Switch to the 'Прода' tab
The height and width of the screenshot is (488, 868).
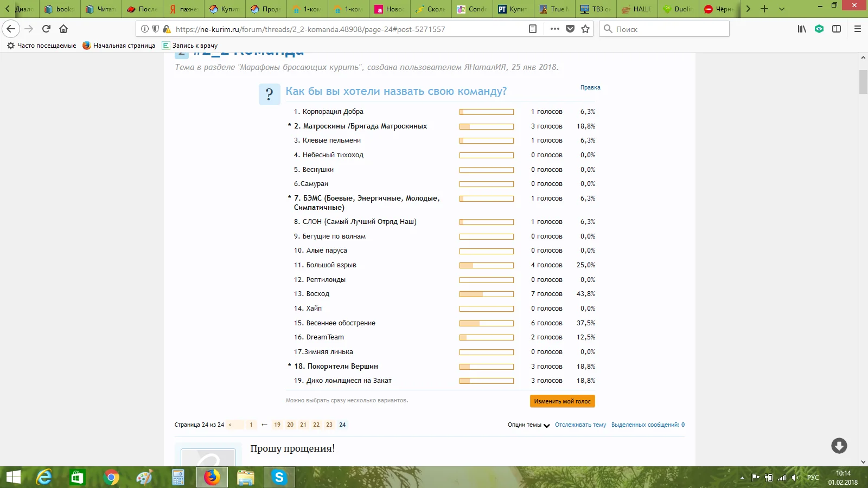(x=266, y=9)
